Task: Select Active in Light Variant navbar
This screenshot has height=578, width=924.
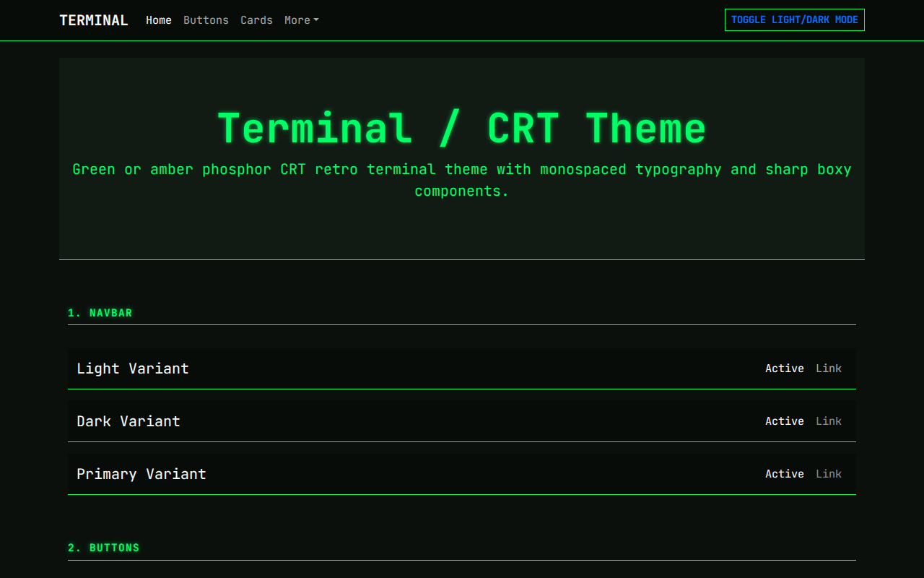Action: pos(785,368)
